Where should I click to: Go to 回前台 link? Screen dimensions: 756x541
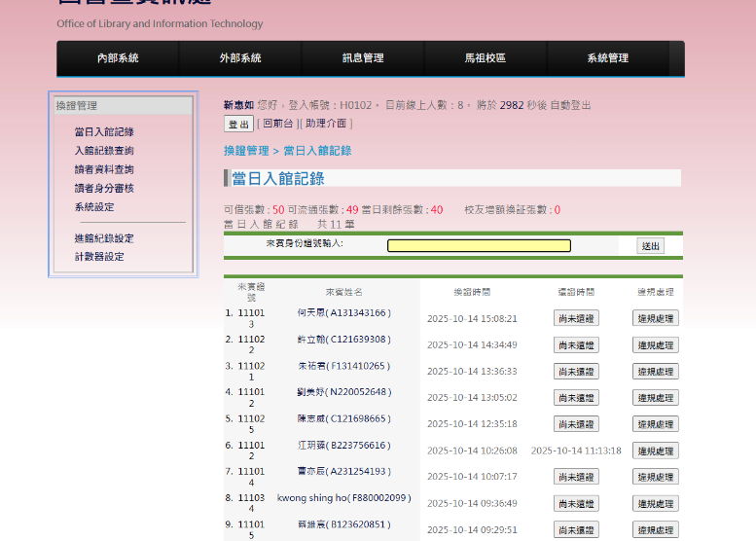(278, 124)
